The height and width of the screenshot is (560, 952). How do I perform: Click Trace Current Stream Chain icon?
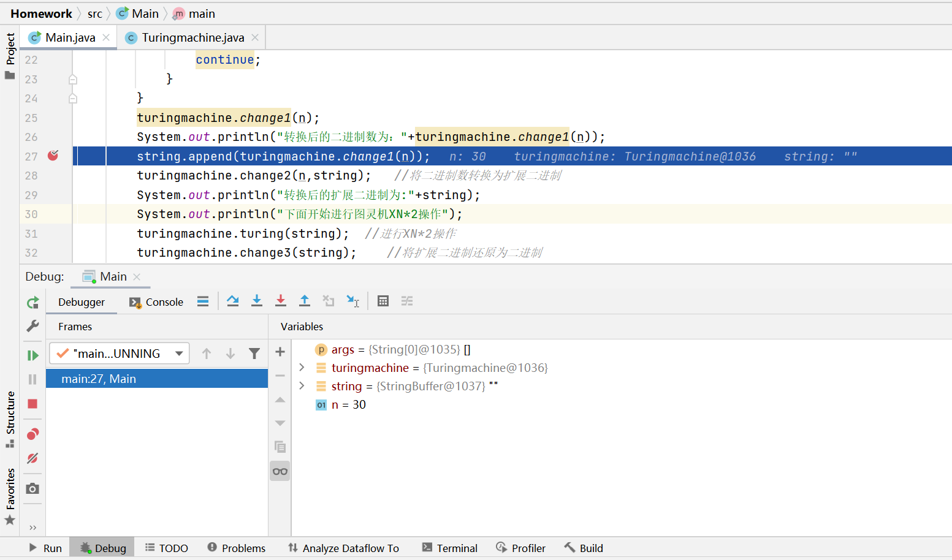point(407,301)
